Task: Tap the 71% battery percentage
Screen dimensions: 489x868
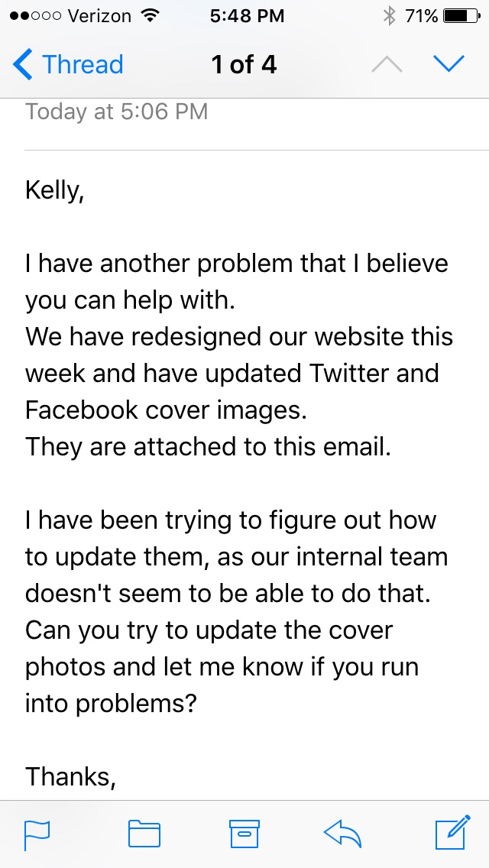Action: [421, 15]
